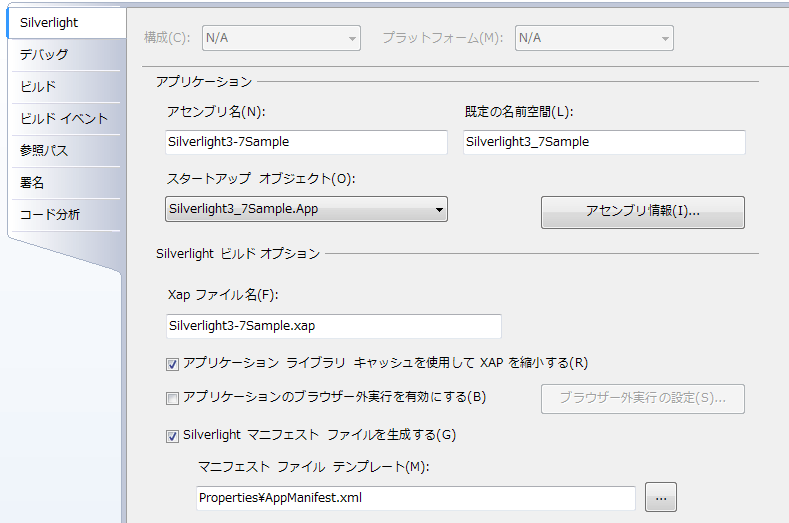Open the プラットフォーム platform dropdown
The image size is (789, 523).
pos(594,38)
